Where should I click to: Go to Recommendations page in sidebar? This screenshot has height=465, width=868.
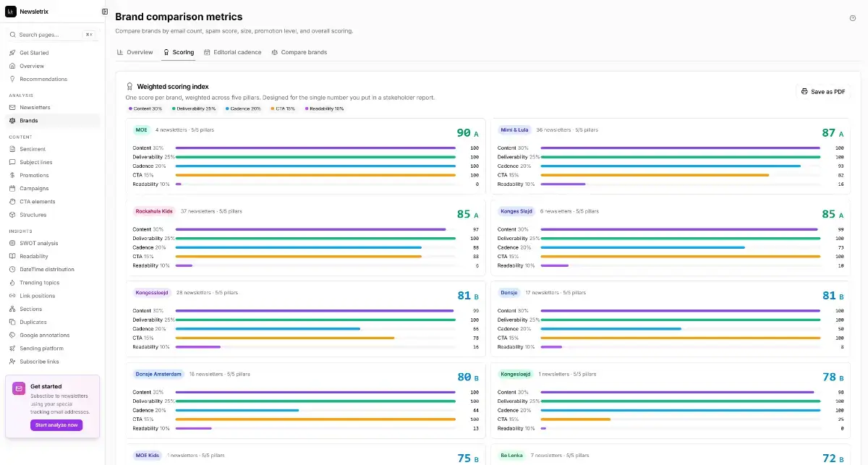pos(43,79)
